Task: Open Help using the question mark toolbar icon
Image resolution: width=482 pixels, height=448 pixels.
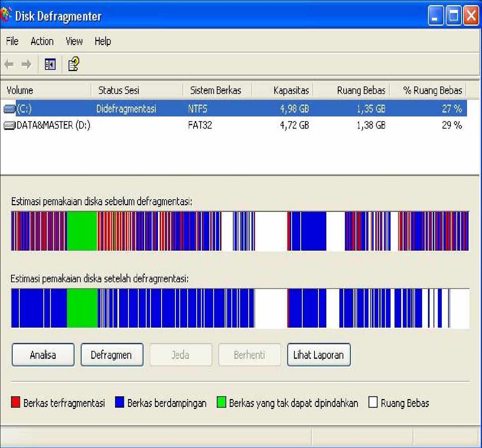Action: [x=72, y=64]
